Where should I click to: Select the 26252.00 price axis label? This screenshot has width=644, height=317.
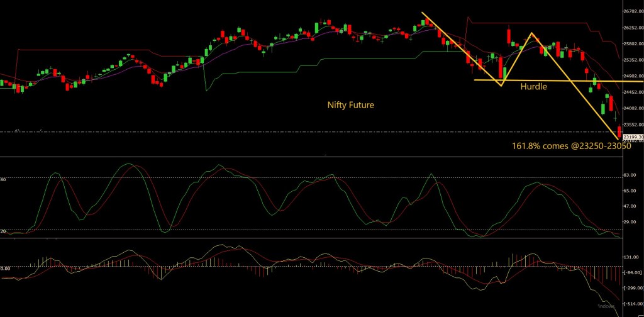coord(631,28)
